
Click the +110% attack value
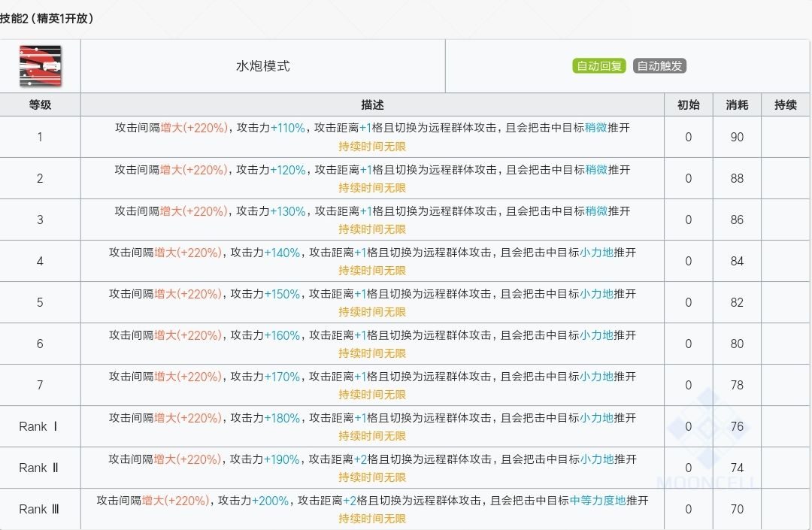(x=288, y=128)
